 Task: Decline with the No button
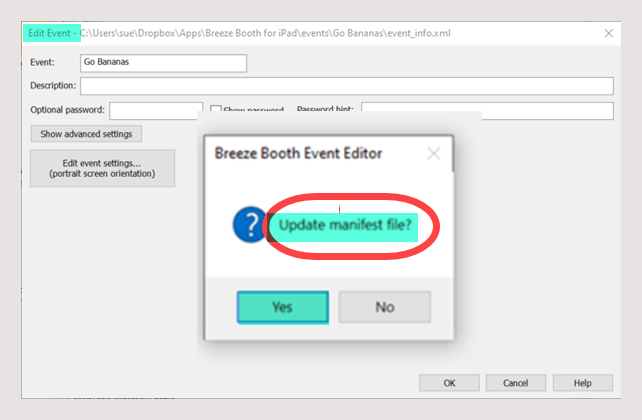point(384,307)
